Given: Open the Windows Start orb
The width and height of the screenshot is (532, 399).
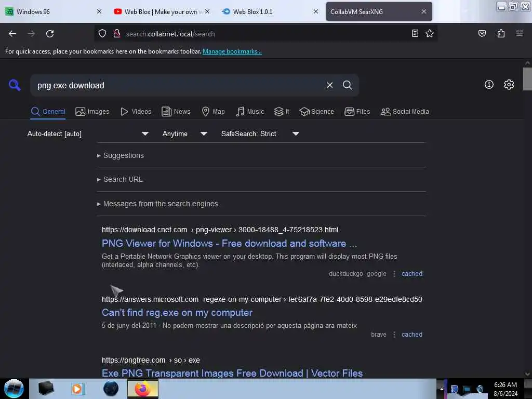Looking at the screenshot, I should pos(14,389).
